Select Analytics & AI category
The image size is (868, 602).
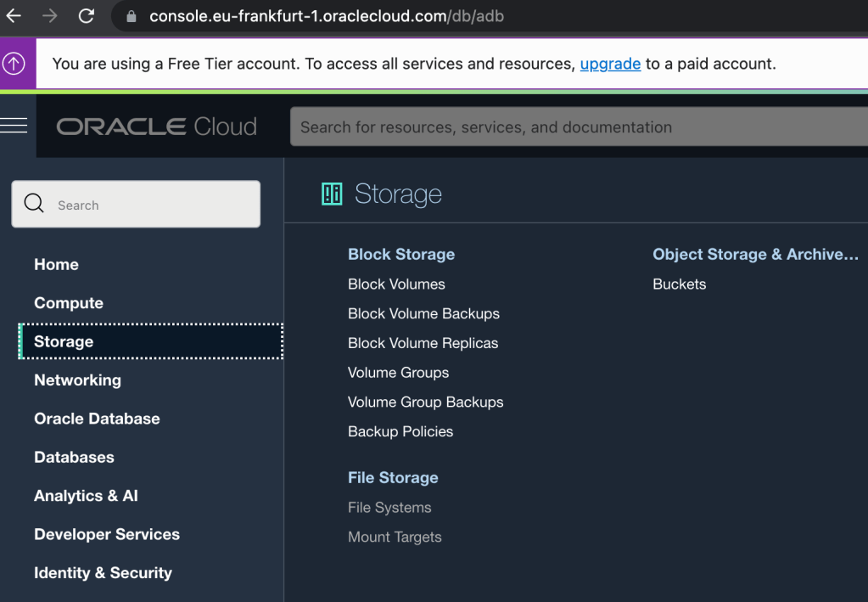pyautogui.click(x=86, y=496)
